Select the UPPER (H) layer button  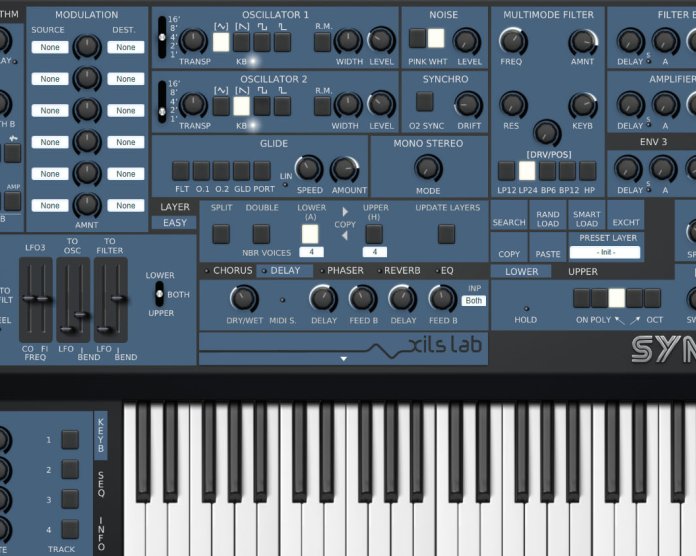374,234
